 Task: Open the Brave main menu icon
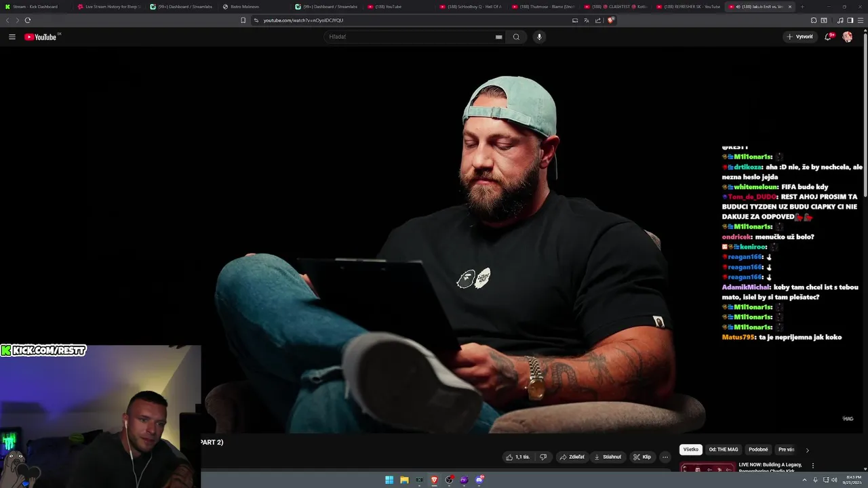pos(861,20)
